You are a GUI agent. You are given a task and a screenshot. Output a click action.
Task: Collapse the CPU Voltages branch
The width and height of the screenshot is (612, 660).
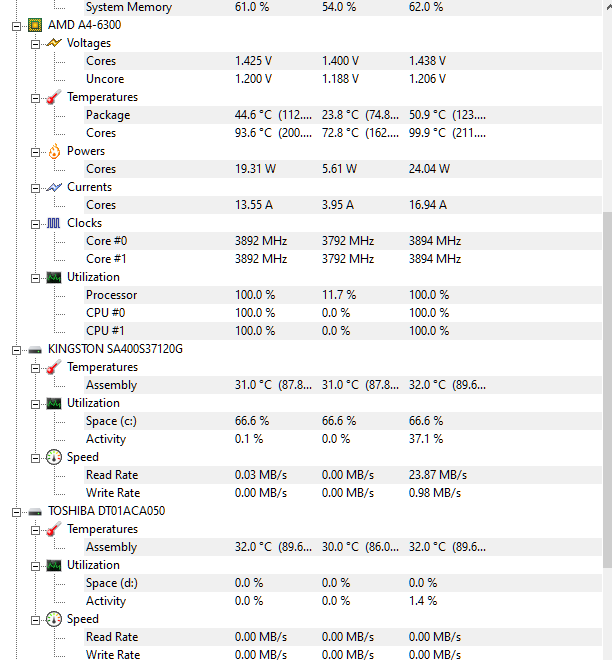pyautogui.click(x=35, y=44)
